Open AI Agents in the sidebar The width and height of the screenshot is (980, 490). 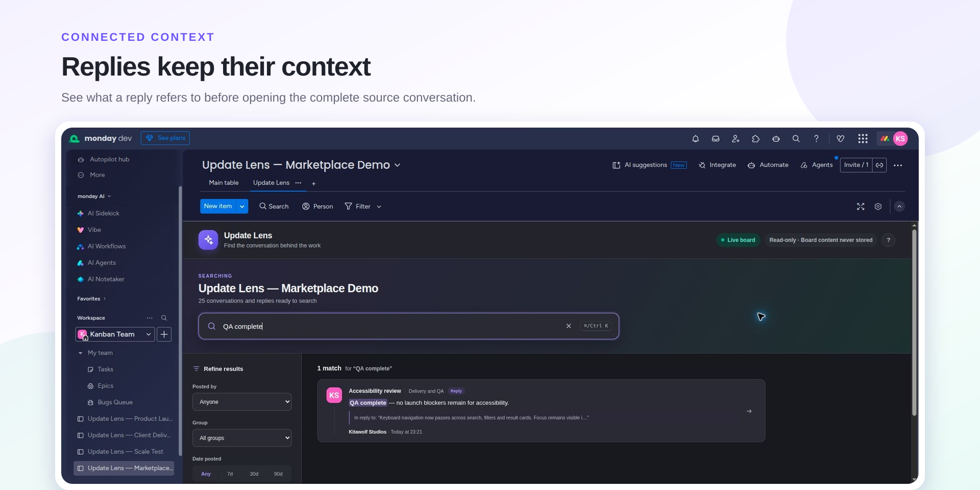point(96,263)
